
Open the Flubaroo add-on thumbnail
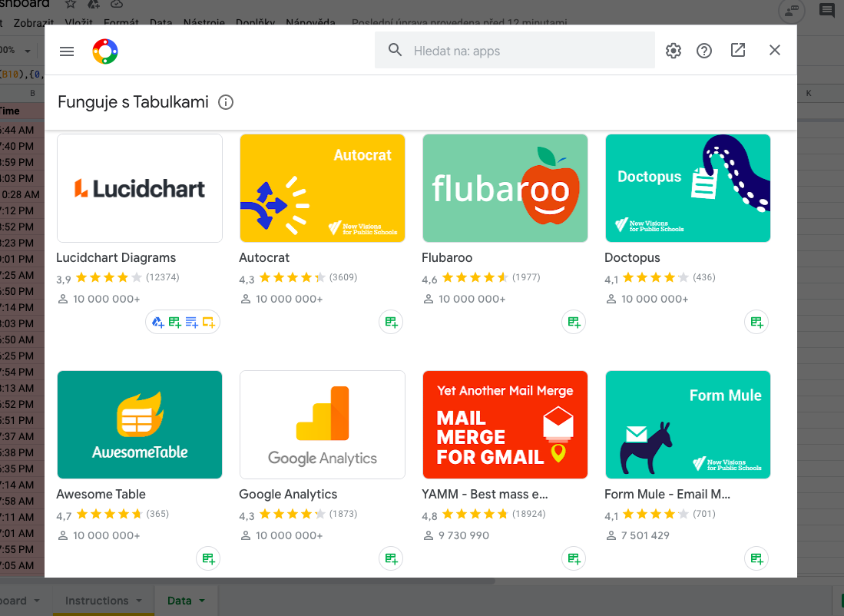505,188
